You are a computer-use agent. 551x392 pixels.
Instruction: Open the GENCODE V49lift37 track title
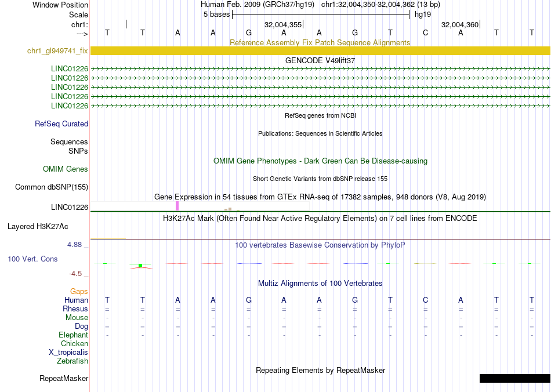320,60
